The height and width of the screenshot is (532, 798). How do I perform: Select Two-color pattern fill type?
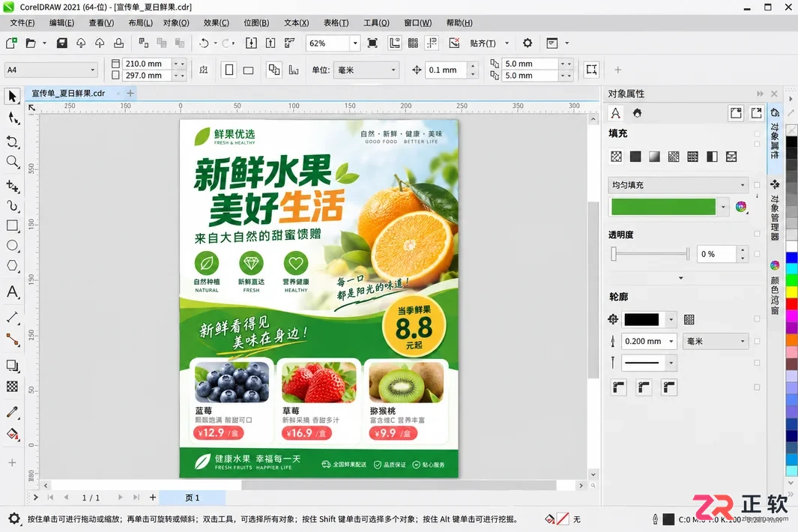pyautogui.click(x=712, y=157)
